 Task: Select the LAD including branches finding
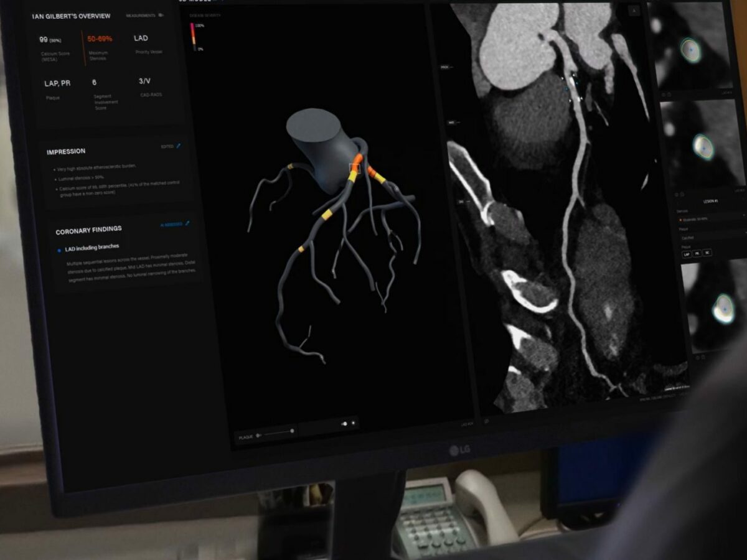[90, 247]
